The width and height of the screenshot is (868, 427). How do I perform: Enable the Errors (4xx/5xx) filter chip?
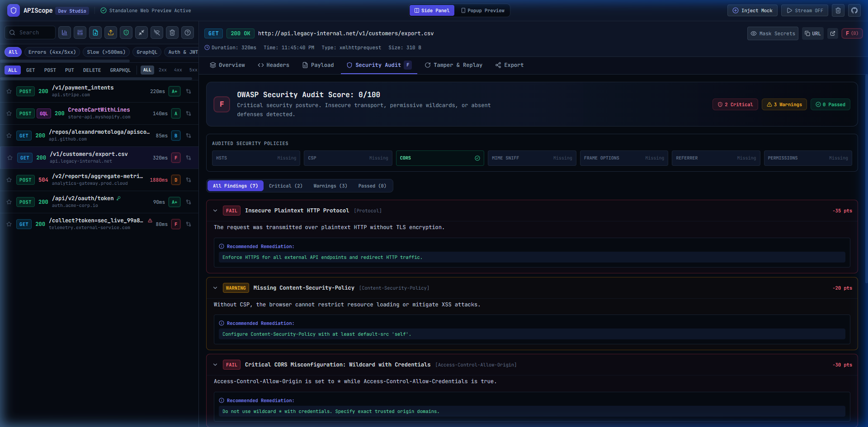tap(52, 52)
